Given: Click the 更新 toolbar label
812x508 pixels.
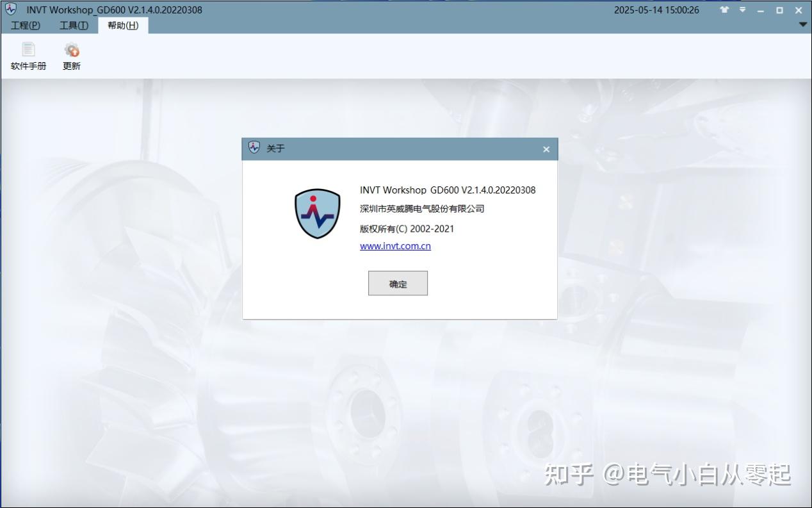Looking at the screenshot, I should pyautogui.click(x=70, y=65).
